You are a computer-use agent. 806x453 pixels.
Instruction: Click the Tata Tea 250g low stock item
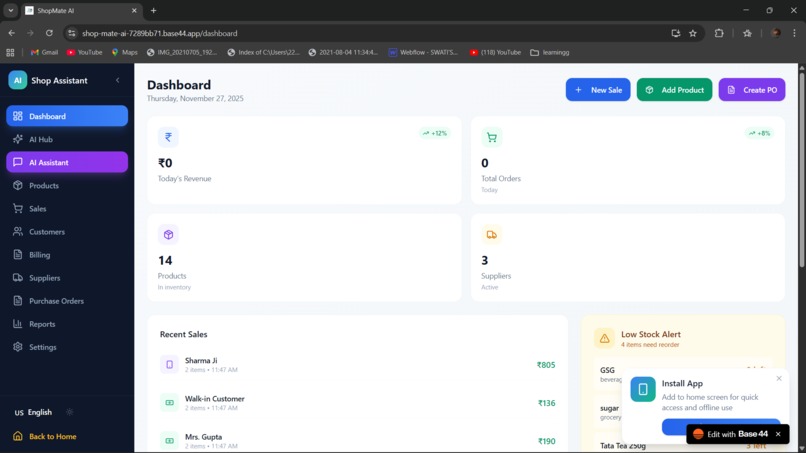pos(683,446)
